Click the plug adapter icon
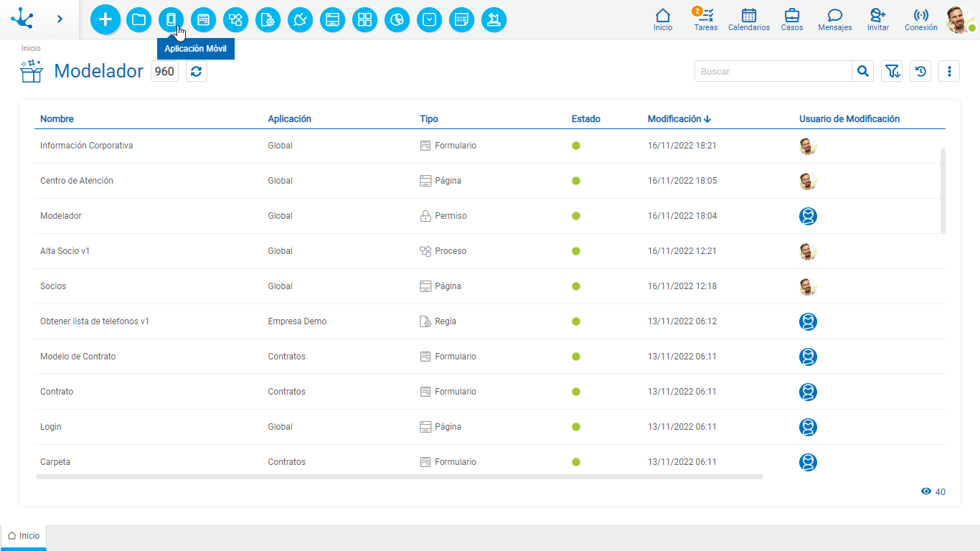Viewport: 980px width, 551px height. (x=300, y=19)
